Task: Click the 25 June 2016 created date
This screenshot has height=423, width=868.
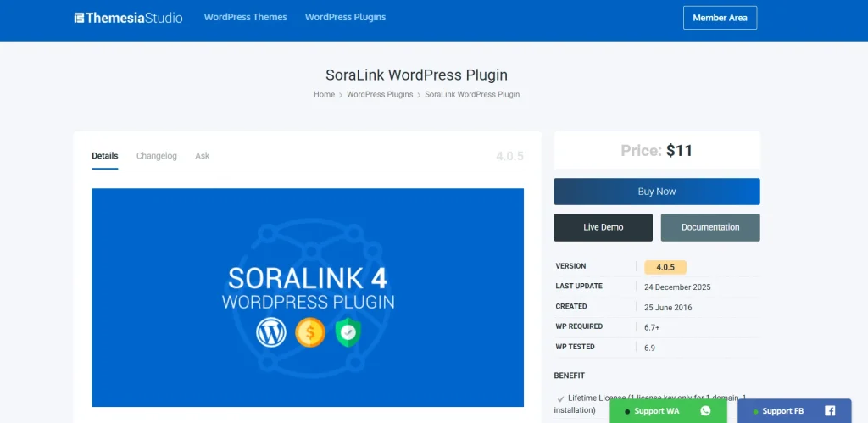Action: [x=668, y=307]
